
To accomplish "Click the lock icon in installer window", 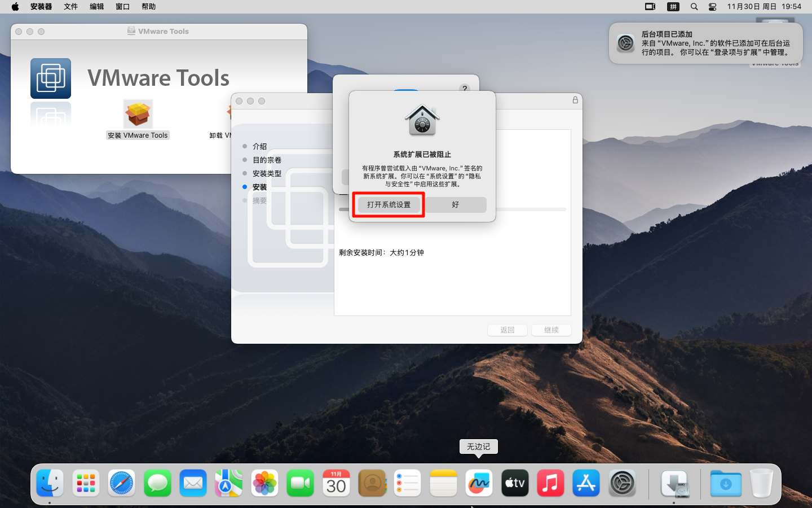I will [x=575, y=100].
